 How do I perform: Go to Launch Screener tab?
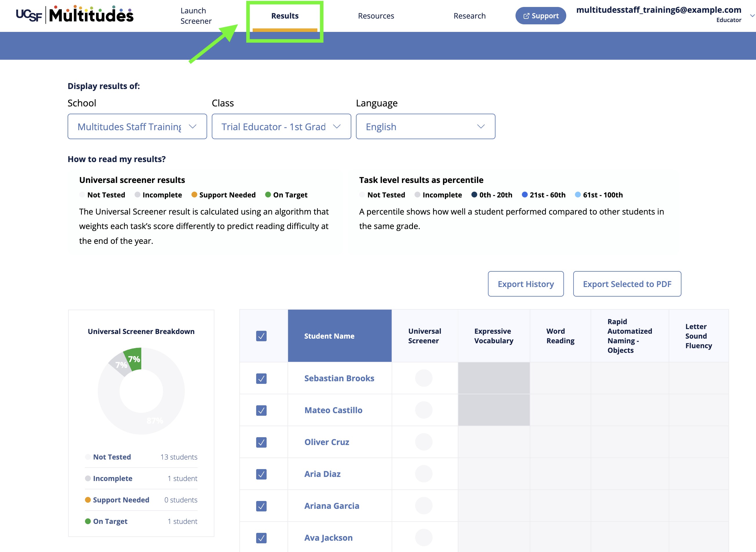tap(196, 16)
